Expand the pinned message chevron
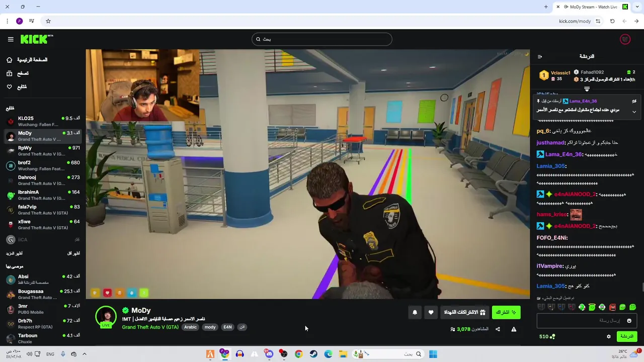Screen dimensions: 644x362 (x=634, y=112)
